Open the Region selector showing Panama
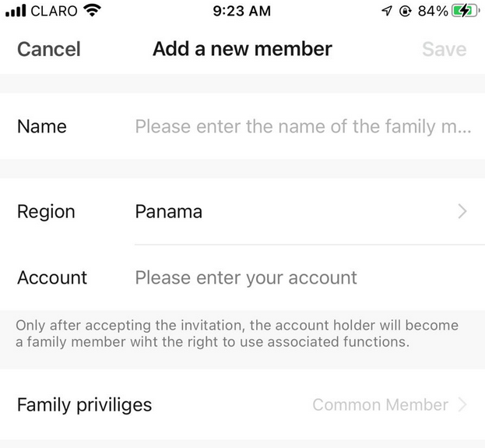 [x=243, y=212]
